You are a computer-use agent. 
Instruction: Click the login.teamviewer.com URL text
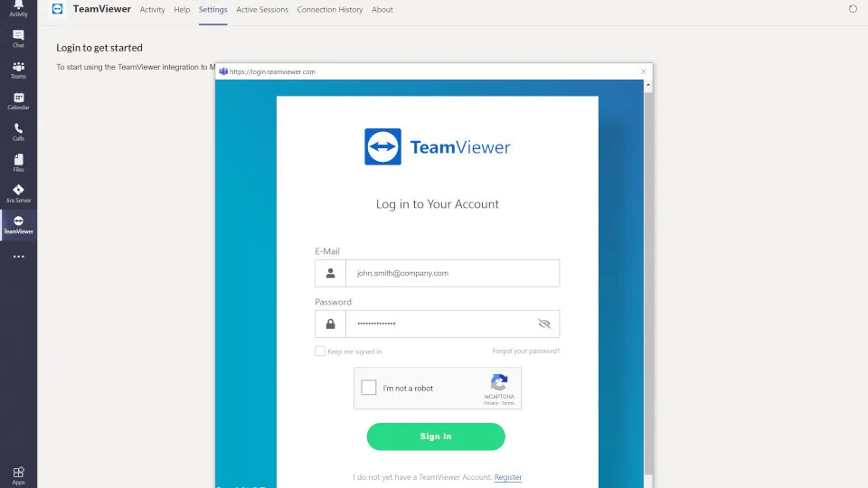point(272,71)
